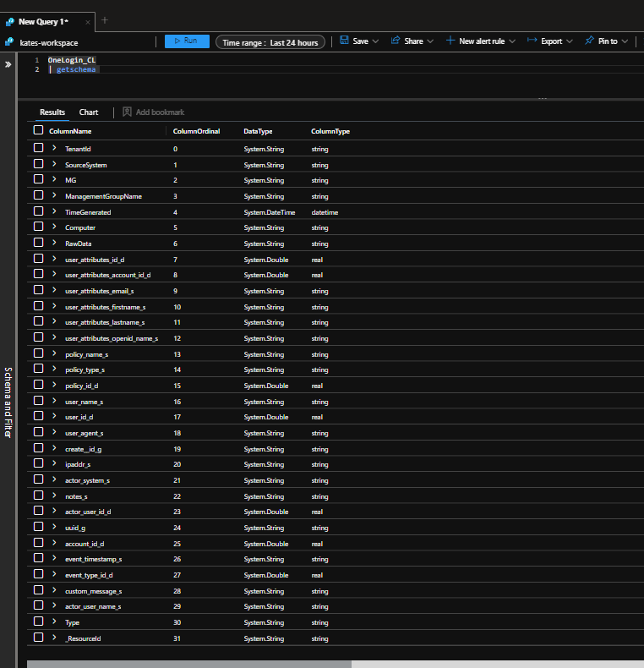This screenshot has height=668, width=644.
Task: Expand the Type row
Action: pos(54,621)
